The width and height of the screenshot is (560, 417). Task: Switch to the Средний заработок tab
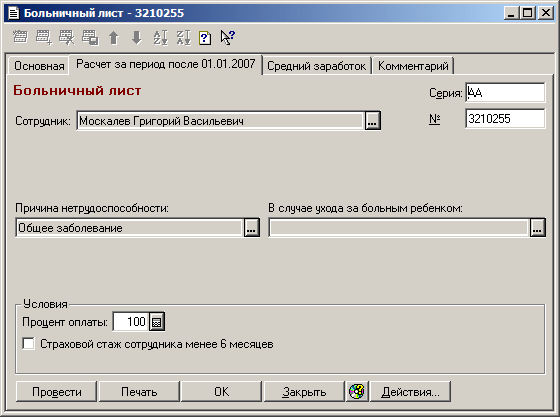pos(316,66)
